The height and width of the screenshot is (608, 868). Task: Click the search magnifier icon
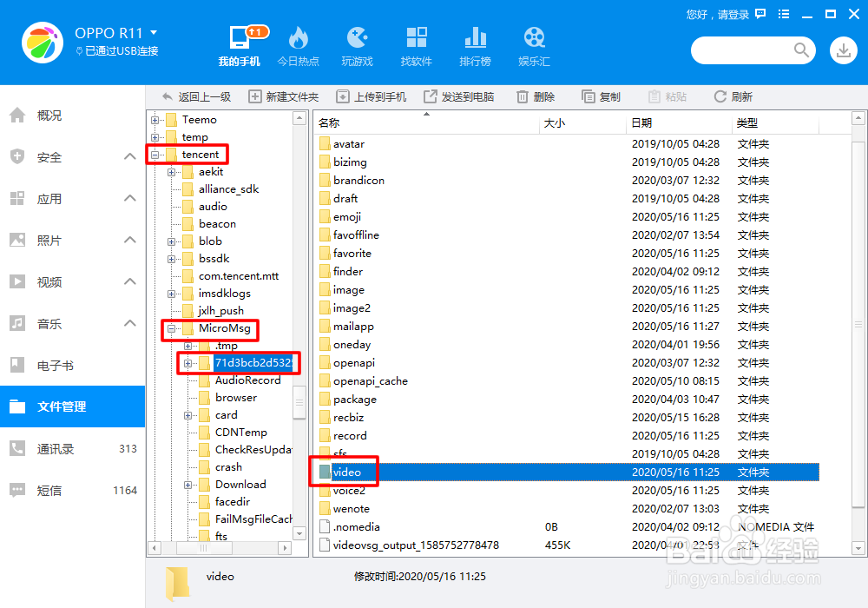801,50
